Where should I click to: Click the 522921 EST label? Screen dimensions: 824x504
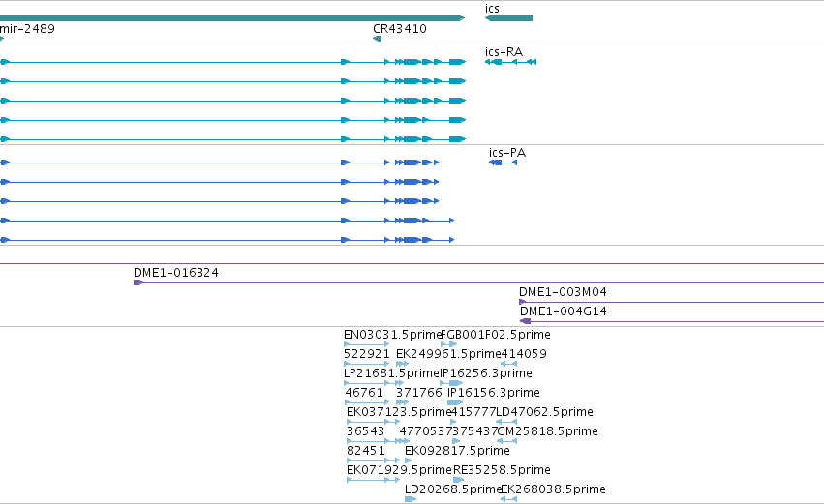click(x=367, y=354)
